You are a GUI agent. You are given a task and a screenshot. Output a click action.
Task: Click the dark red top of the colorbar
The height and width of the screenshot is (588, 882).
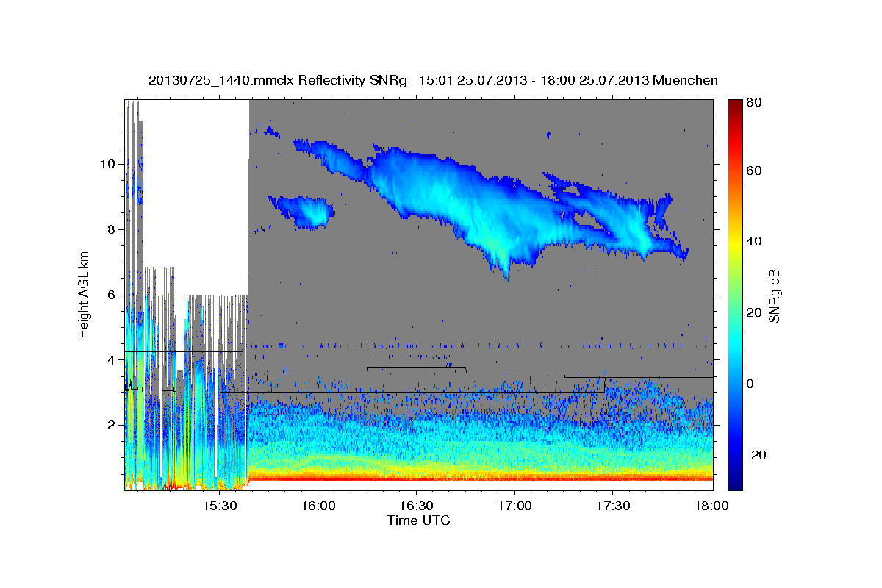[x=735, y=105]
